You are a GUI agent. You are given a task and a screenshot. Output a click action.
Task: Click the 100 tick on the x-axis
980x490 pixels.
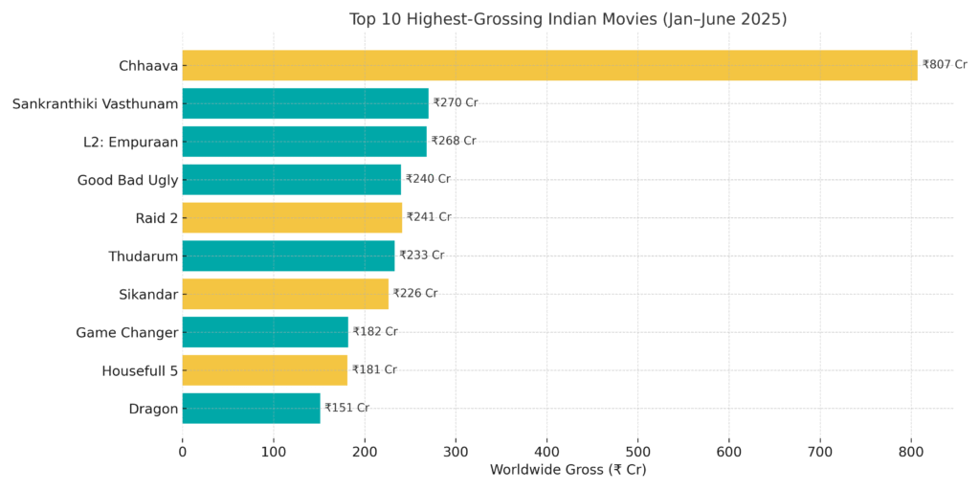coord(274,450)
